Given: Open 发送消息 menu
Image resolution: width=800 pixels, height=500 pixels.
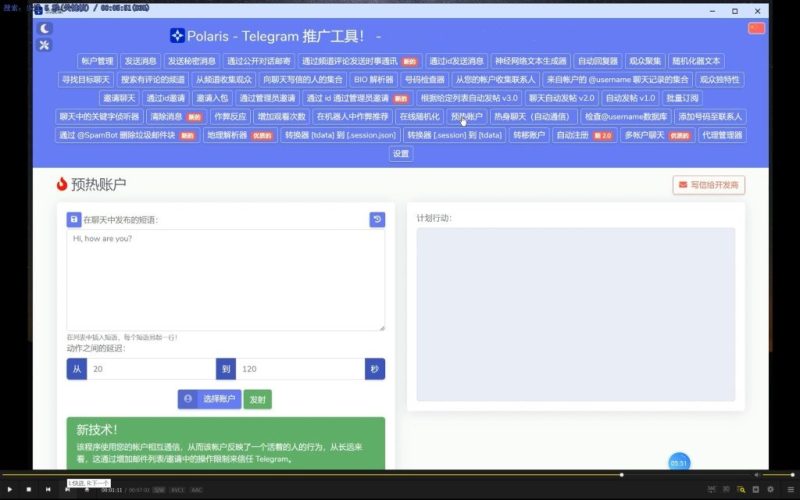Looking at the screenshot, I should (140, 61).
